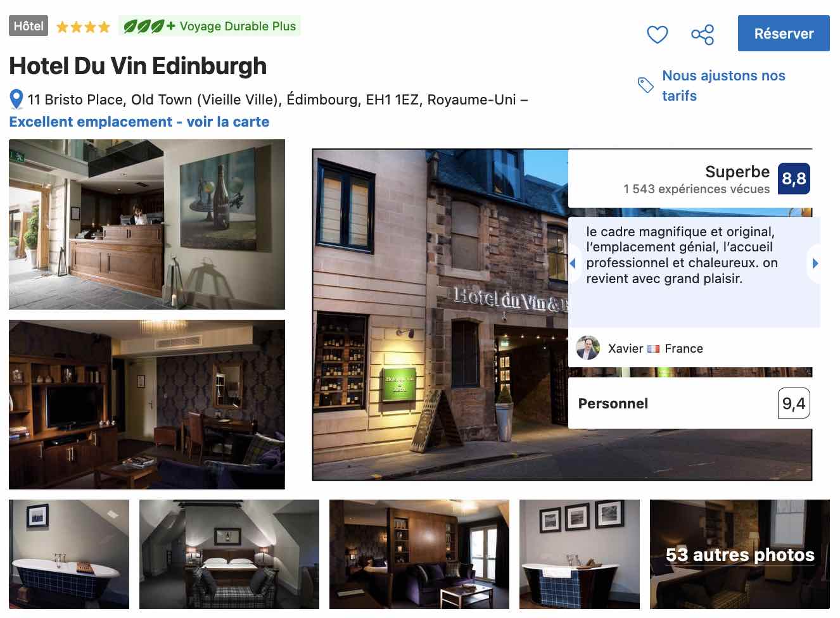The height and width of the screenshot is (618, 840).
Task: Click the blue map pin icon
Action: [x=16, y=100]
